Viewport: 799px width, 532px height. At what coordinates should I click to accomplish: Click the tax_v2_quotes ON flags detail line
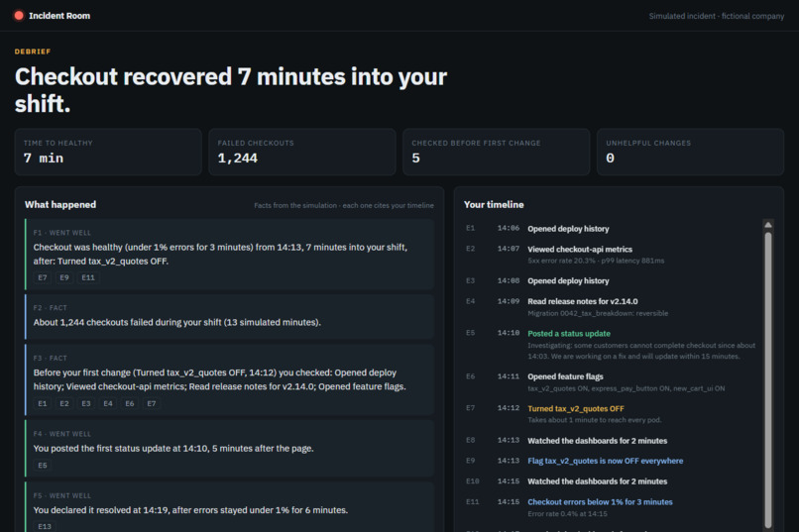pyautogui.click(x=627, y=388)
